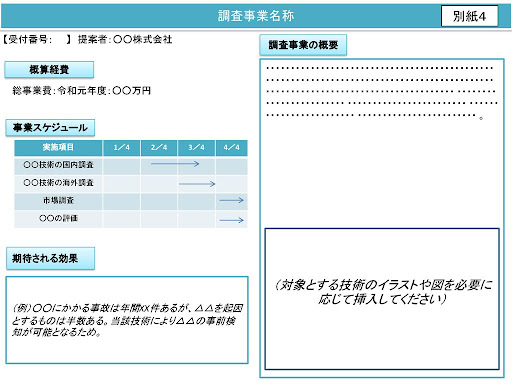
Task: Click the arrow in the 海外調査 row
Action: click(x=197, y=184)
